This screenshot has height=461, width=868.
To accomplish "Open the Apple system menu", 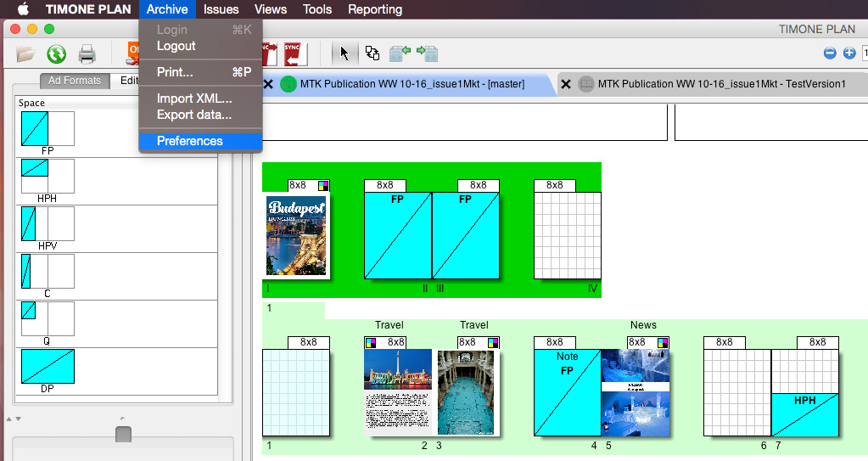I will click(24, 9).
